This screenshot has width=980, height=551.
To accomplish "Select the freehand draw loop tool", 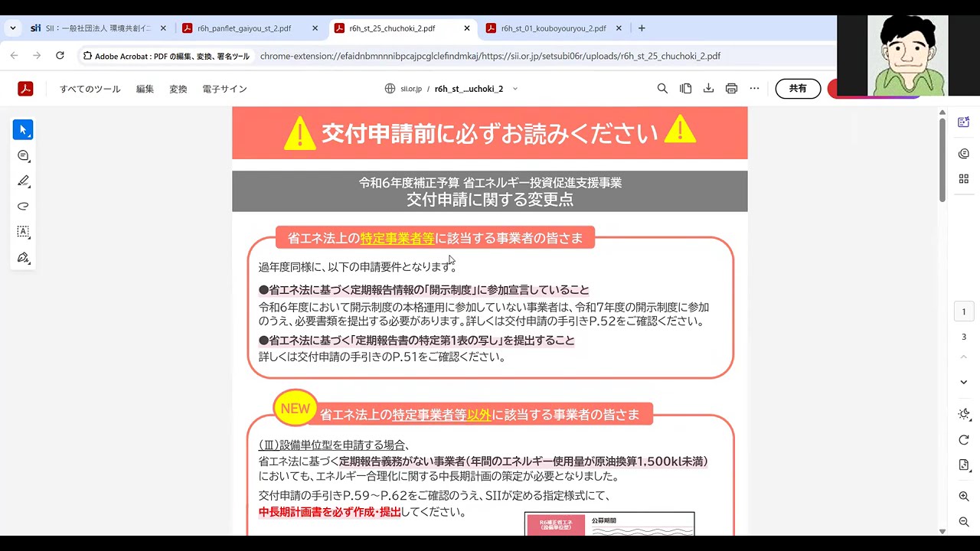I will point(23,207).
